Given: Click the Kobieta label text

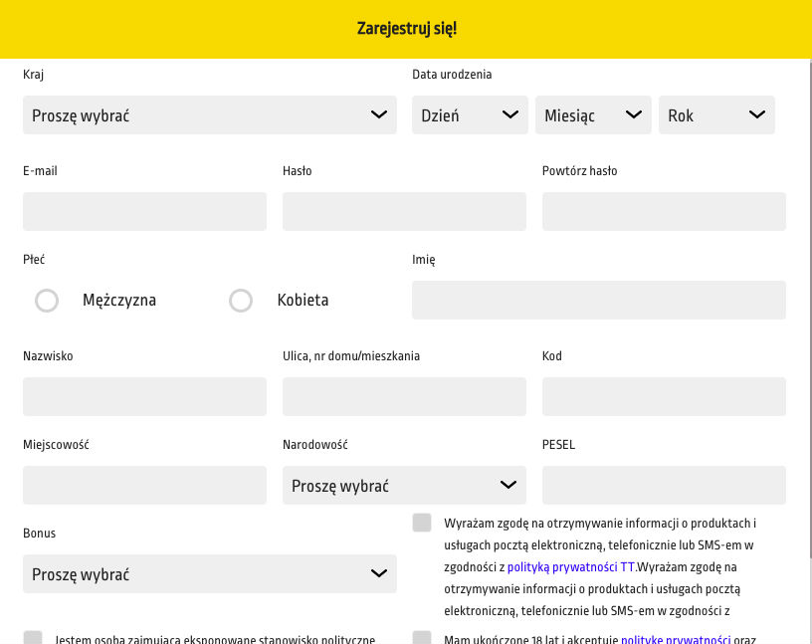Looking at the screenshot, I should (303, 300).
